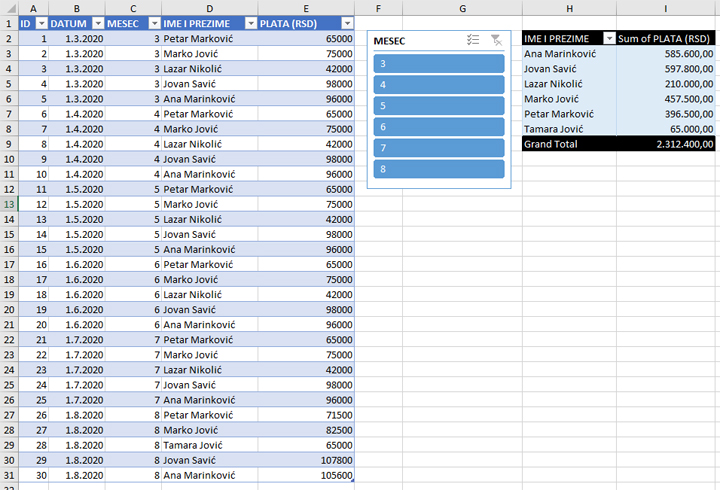Open the pivot table IME I PREZIME dropdown
Viewport: 720px width, 490px height.
coord(608,38)
